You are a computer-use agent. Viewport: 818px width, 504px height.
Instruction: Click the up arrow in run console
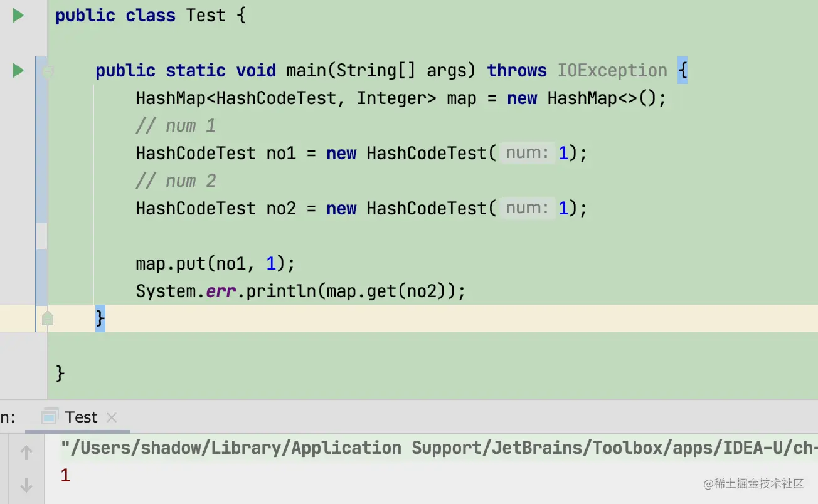pos(26,452)
